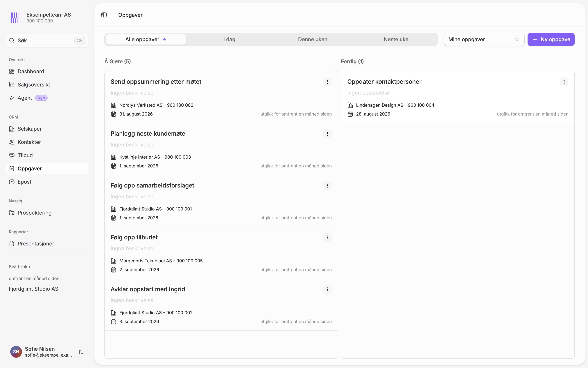
Task: Open the Følg opp tilbudet task title
Action: (x=134, y=237)
